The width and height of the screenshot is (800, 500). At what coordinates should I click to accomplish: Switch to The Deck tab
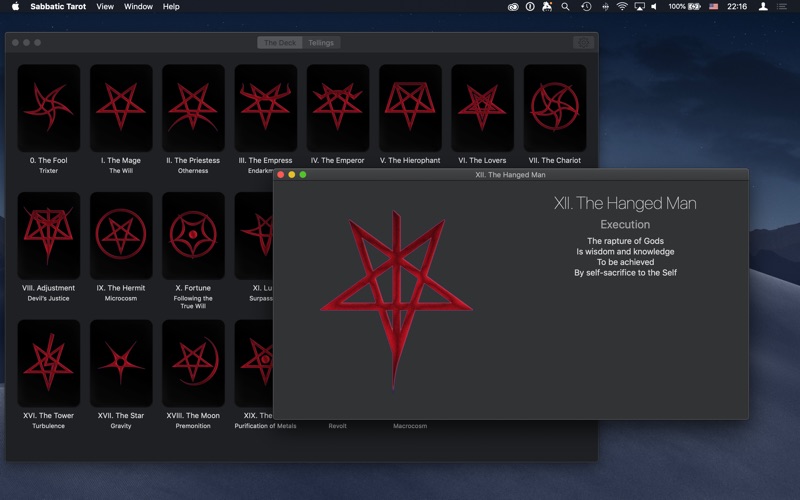coord(280,43)
